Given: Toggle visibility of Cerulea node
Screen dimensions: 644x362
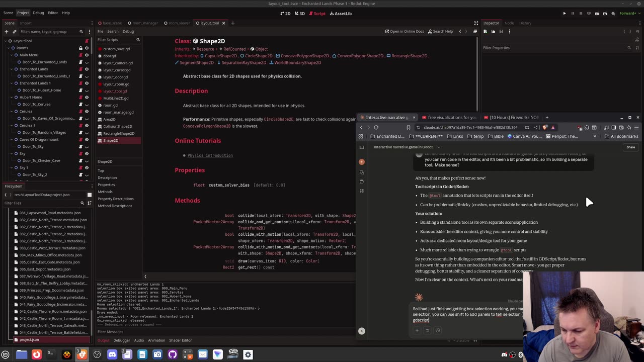Looking at the screenshot, I should (x=87, y=111).
